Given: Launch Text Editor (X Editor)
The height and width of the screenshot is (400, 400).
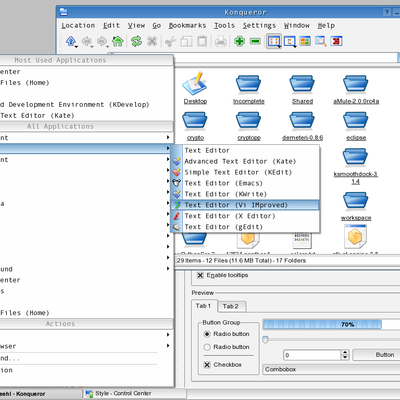Looking at the screenshot, I should pyautogui.click(x=245, y=216).
